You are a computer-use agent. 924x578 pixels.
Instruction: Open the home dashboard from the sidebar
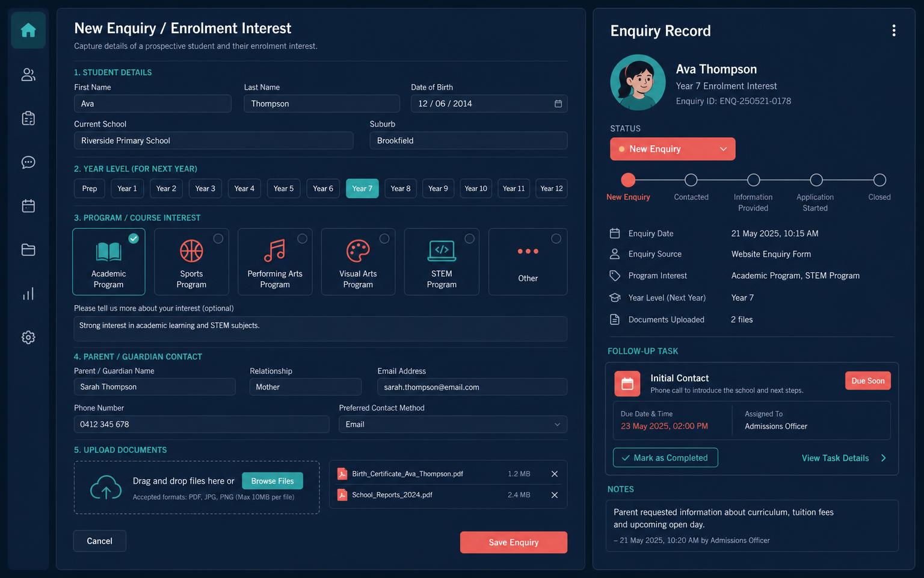pos(28,30)
